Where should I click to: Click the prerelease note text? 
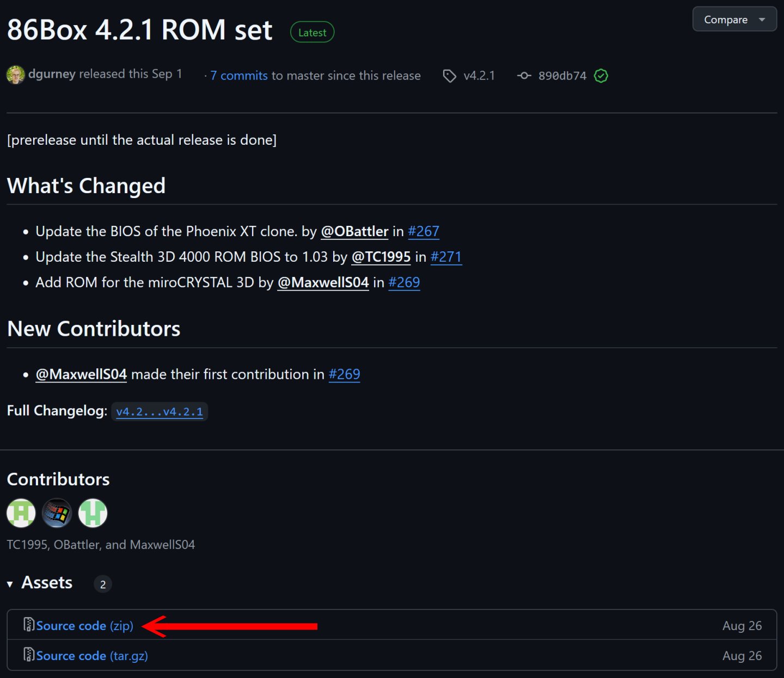pyautogui.click(x=142, y=140)
